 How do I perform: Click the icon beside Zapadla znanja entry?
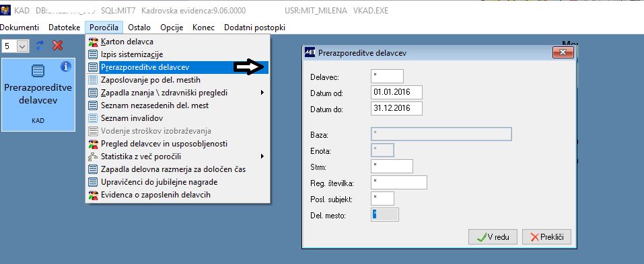(x=94, y=93)
